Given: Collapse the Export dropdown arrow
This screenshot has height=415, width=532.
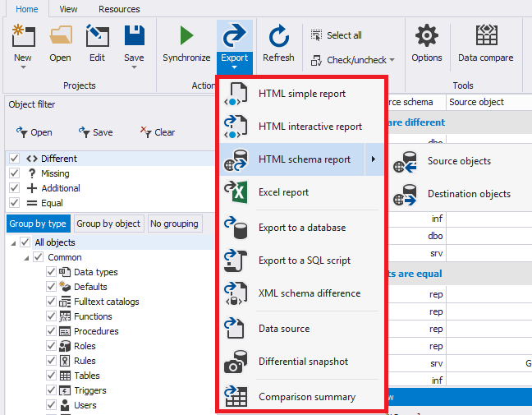Looking at the screenshot, I should click(235, 67).
